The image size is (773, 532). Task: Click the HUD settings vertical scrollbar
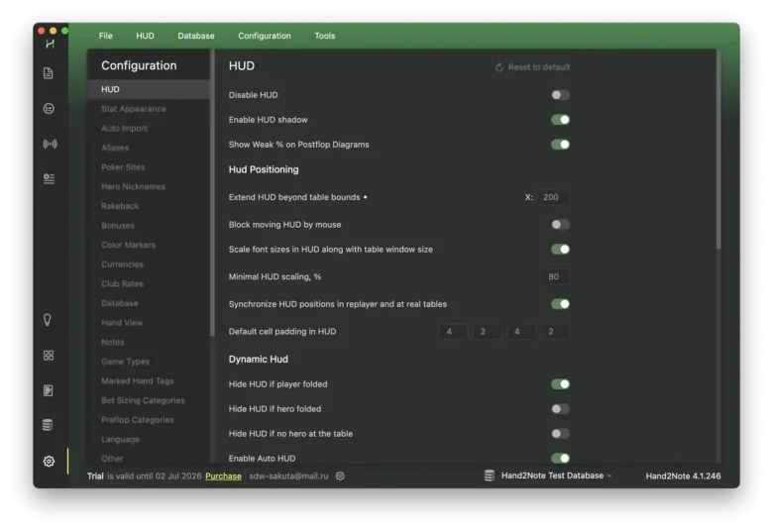pyautogui.click(x=718, y=151)
